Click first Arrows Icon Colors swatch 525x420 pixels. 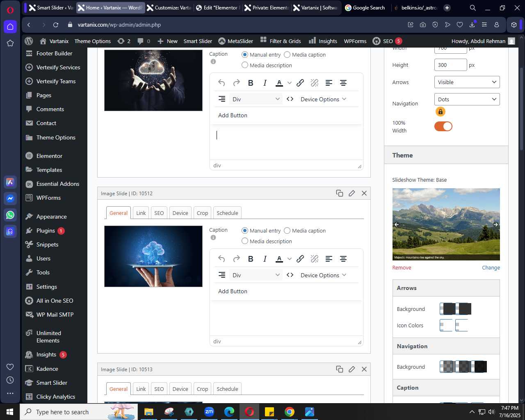point(446,325)
